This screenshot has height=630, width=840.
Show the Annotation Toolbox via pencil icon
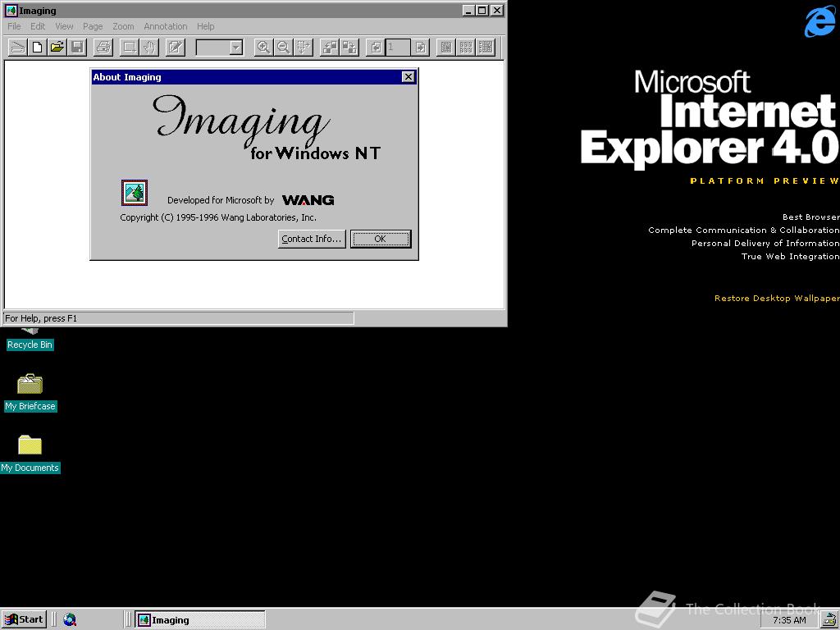(176, 47)
